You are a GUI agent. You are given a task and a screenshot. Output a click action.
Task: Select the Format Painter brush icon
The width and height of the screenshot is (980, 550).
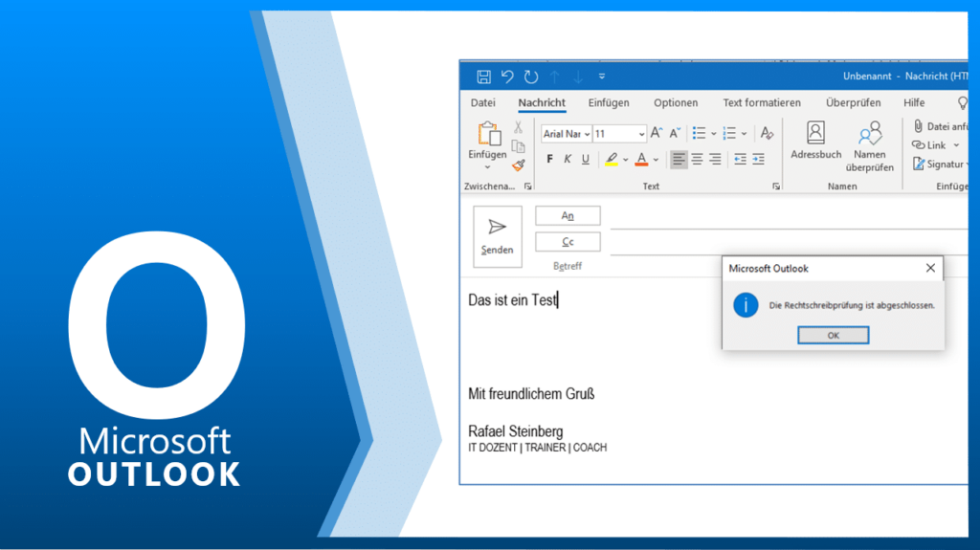(x=518, y=165)
